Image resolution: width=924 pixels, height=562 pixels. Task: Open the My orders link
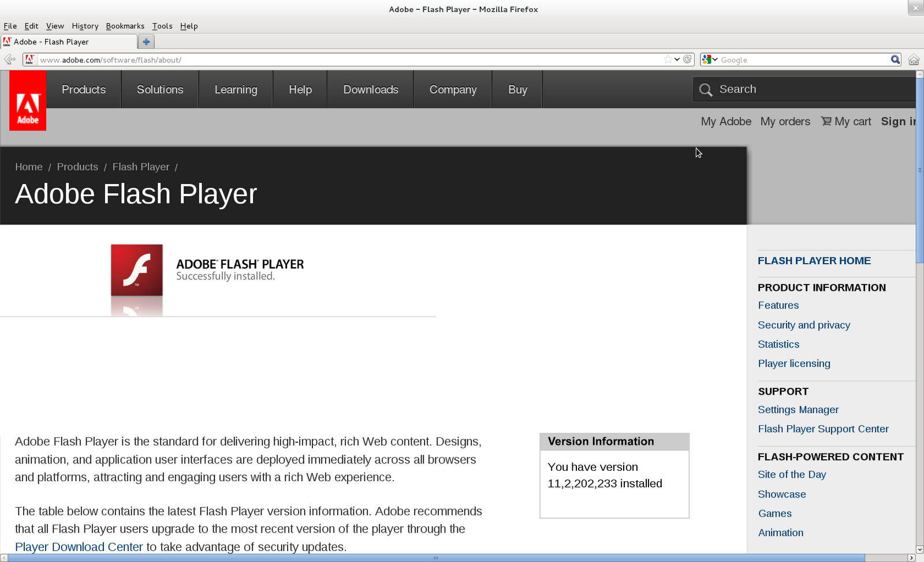(x=785, y=121)
